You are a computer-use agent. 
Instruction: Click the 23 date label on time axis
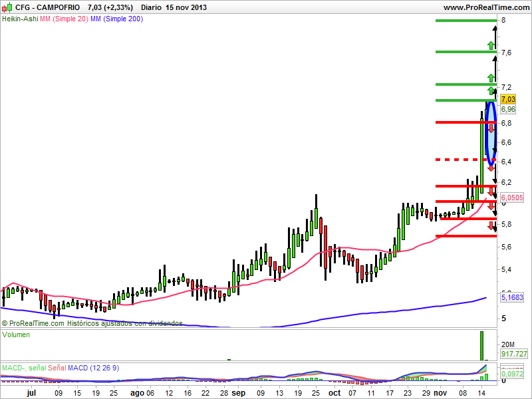pyautogui.click(x=408, y=393)
